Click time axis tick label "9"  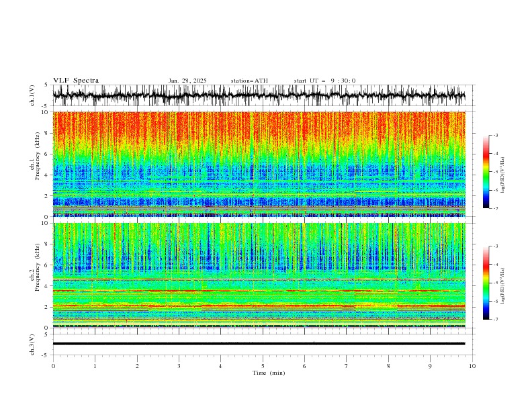430,366
